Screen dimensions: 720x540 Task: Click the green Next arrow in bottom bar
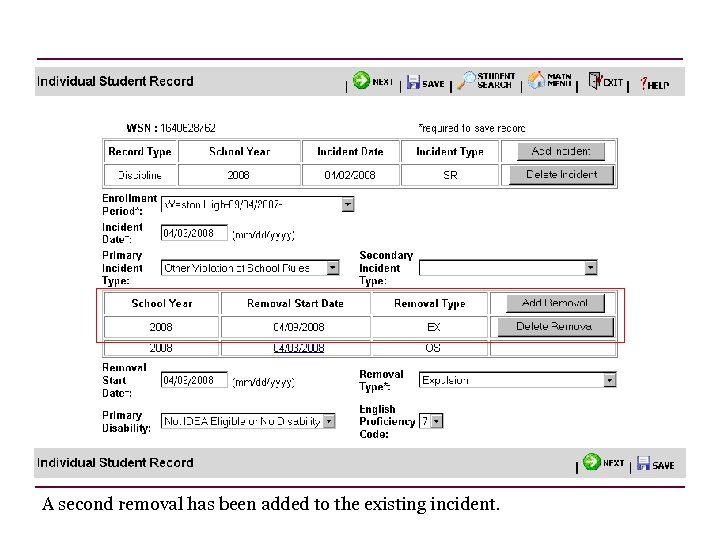591,462
